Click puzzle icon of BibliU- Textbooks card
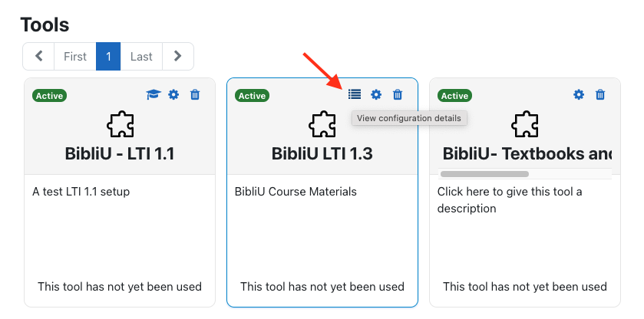This screenshot has height=319, width=644. pos(525,124)
